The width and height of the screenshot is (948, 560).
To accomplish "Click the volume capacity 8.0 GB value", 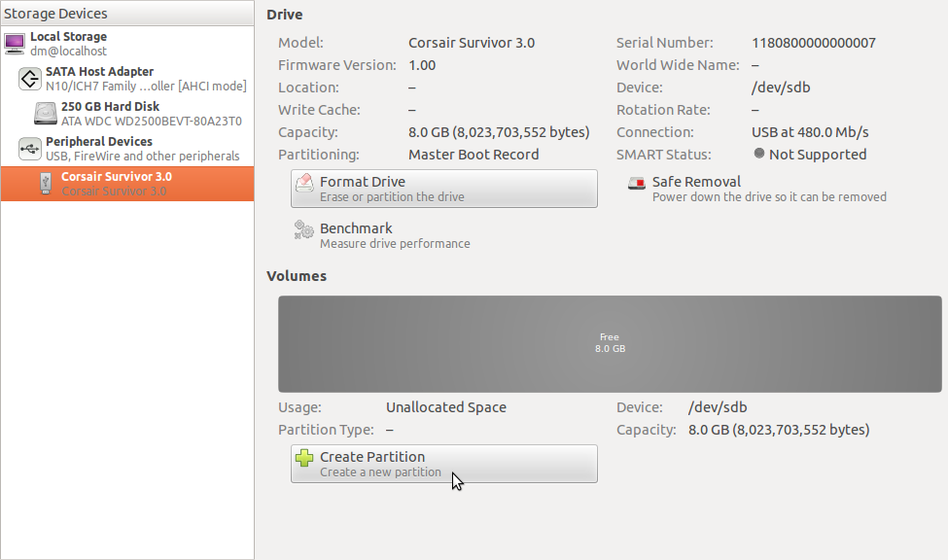I will pyautogui.click(x=779, y=430).
